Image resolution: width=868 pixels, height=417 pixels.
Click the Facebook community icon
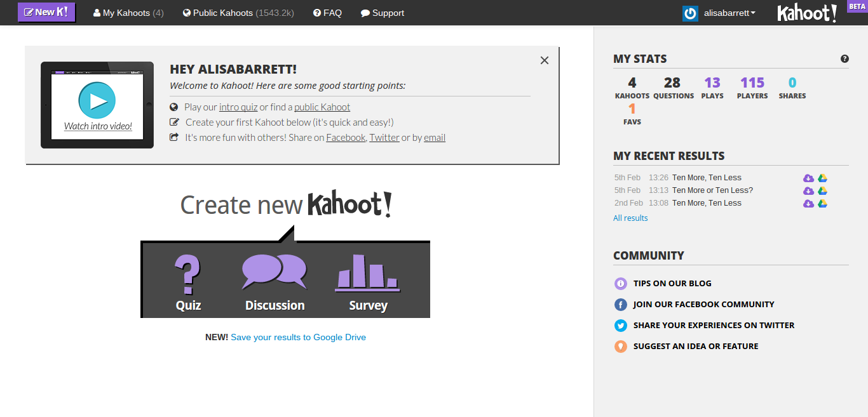[621, 305]
